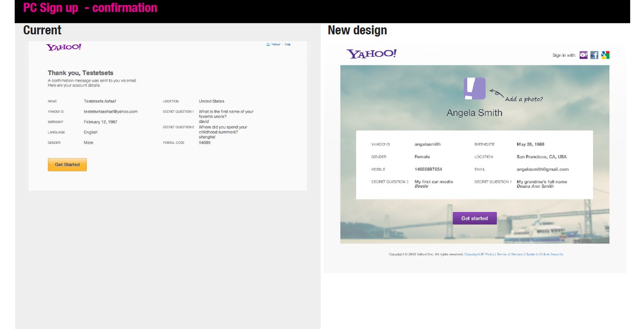The width and height of the screenshot is (644, 329).
Task: Click the purple Get started button
Action: [475, 218]
